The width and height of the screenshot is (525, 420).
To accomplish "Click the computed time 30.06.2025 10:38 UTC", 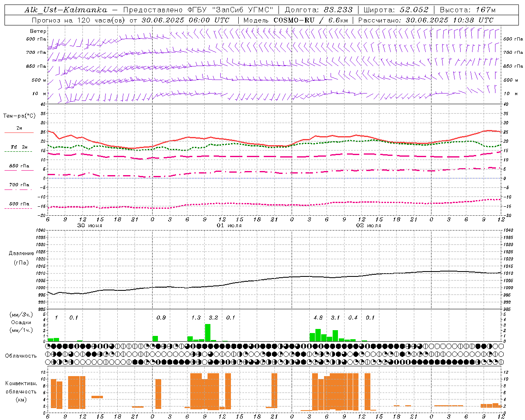I will click(450, 20).
